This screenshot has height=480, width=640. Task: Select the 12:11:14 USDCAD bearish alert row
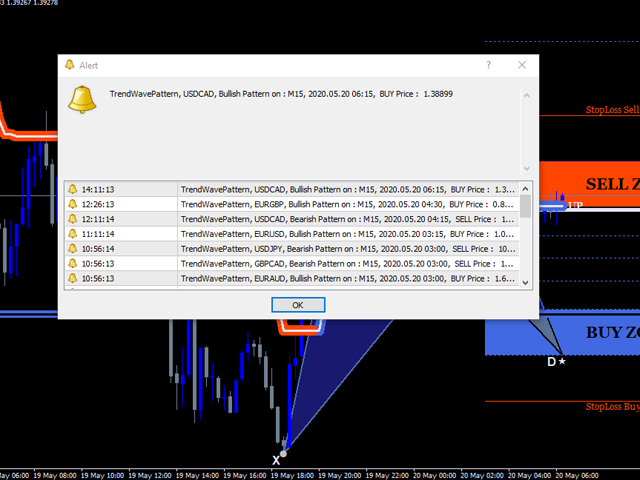point(292,219)
